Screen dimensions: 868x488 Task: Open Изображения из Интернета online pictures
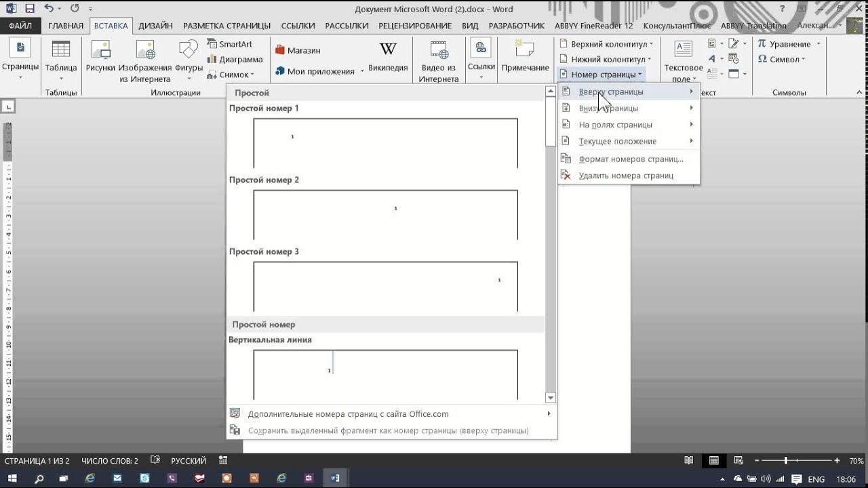(x=145, y=60)
